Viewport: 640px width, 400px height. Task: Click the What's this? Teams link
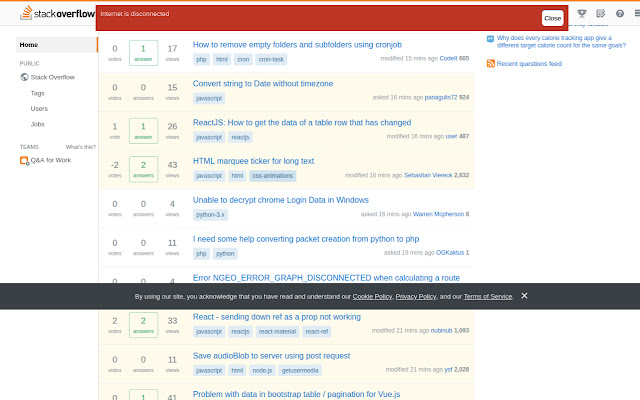[80, 146]
